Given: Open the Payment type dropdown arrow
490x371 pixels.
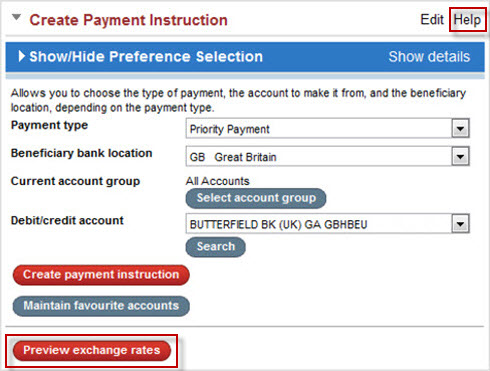Looking at the screenshot, I should [460, 129].
